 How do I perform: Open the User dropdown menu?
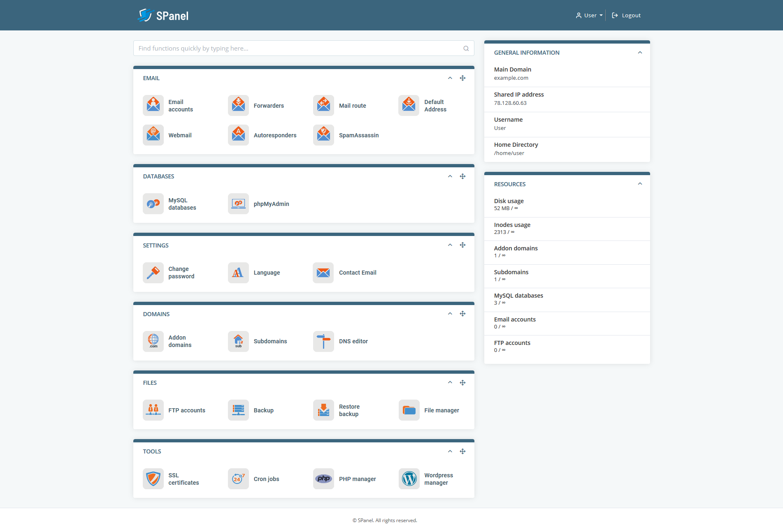(x=589, y=15)
